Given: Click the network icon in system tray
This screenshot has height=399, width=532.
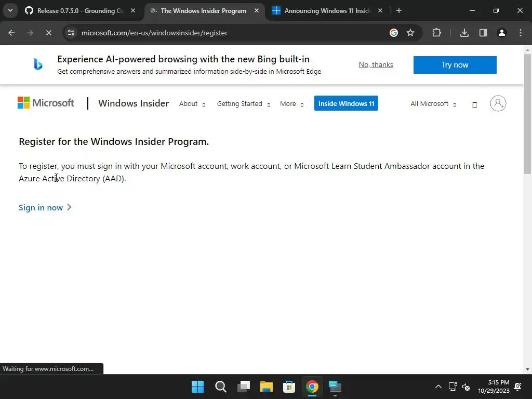Looking at the screenshot, I should (453, 387).
